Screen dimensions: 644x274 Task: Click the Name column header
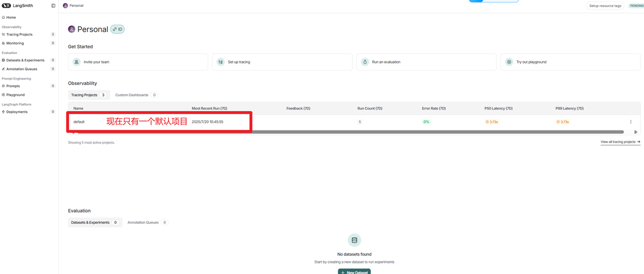pos(78,108)
